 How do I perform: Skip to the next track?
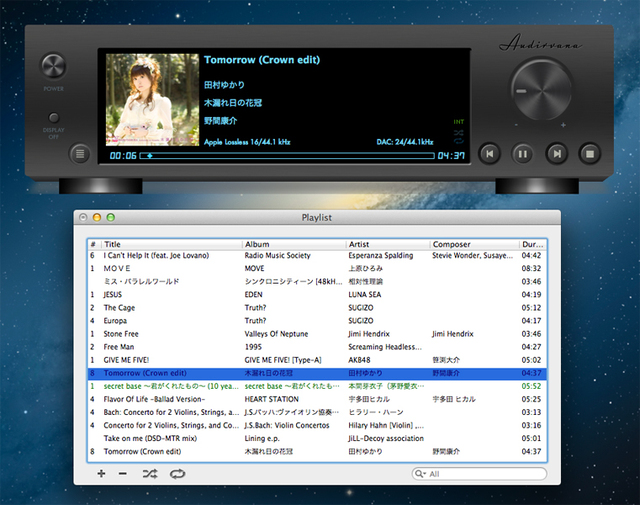coord(555,154)
